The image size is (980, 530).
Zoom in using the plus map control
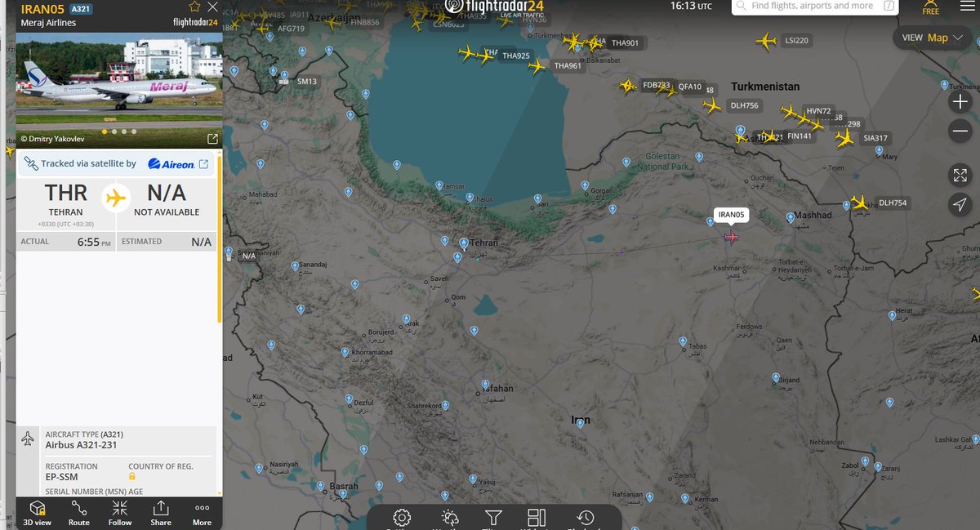[x=960, y=101]
